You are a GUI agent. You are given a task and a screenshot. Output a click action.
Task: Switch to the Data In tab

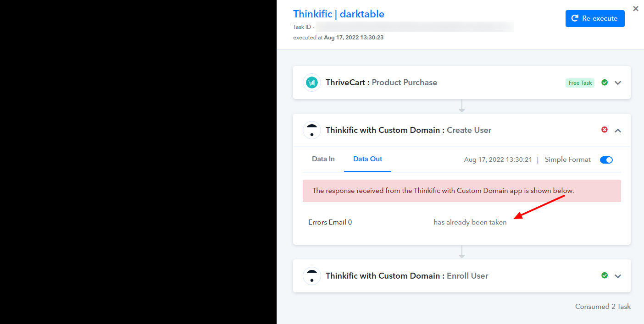click(x=323, y=159)
